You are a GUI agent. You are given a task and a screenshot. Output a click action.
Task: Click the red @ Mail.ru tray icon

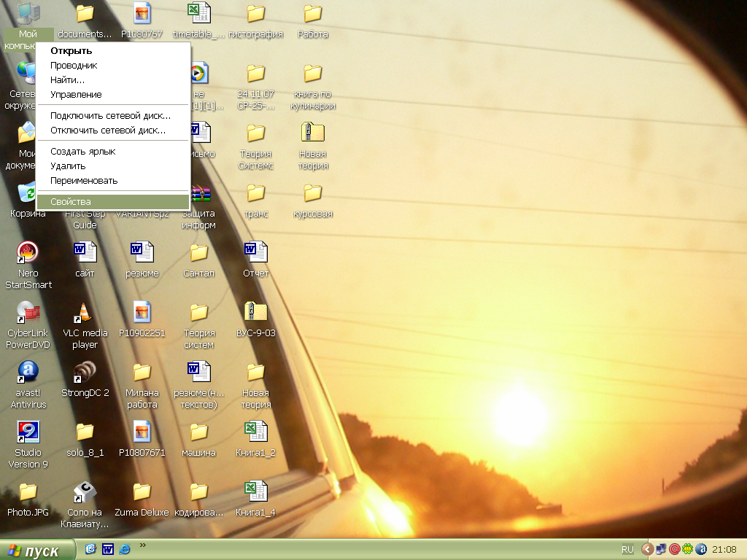[x=674, y=550]
